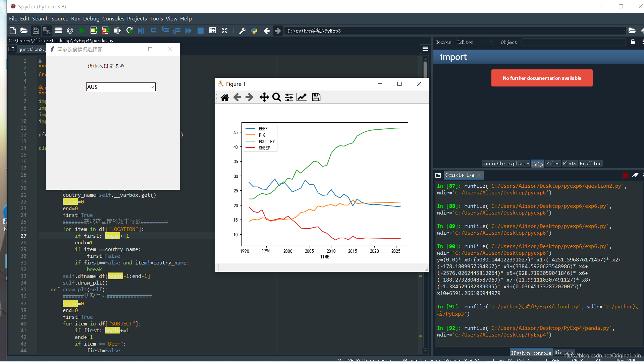The height and width of the screenshot is (362, 644).
Task: Open the View menu
Action: tap(171, 19)
